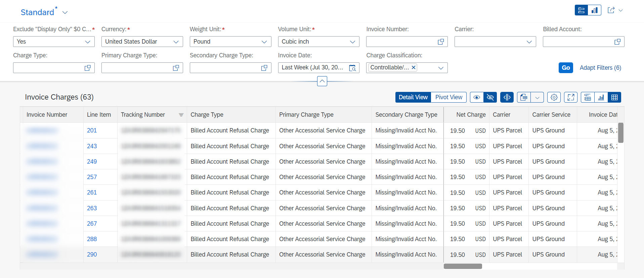Viewport: 644px width, 278px height.
Task: Open Adapt Filters (6)
Action: (600, 68)
